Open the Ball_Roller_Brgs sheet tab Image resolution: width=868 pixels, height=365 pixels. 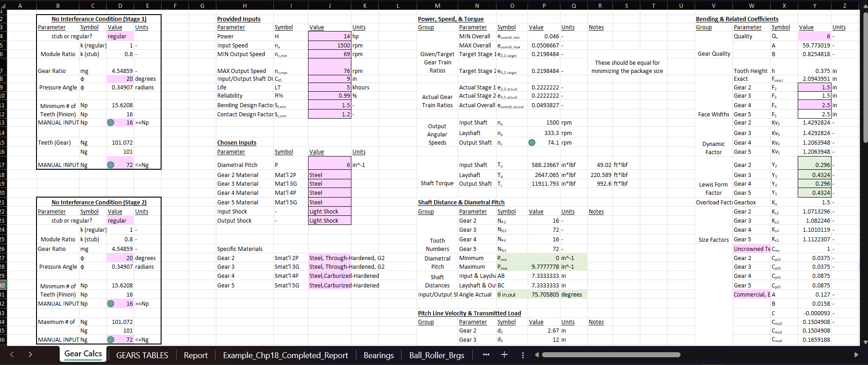point(436,355)
